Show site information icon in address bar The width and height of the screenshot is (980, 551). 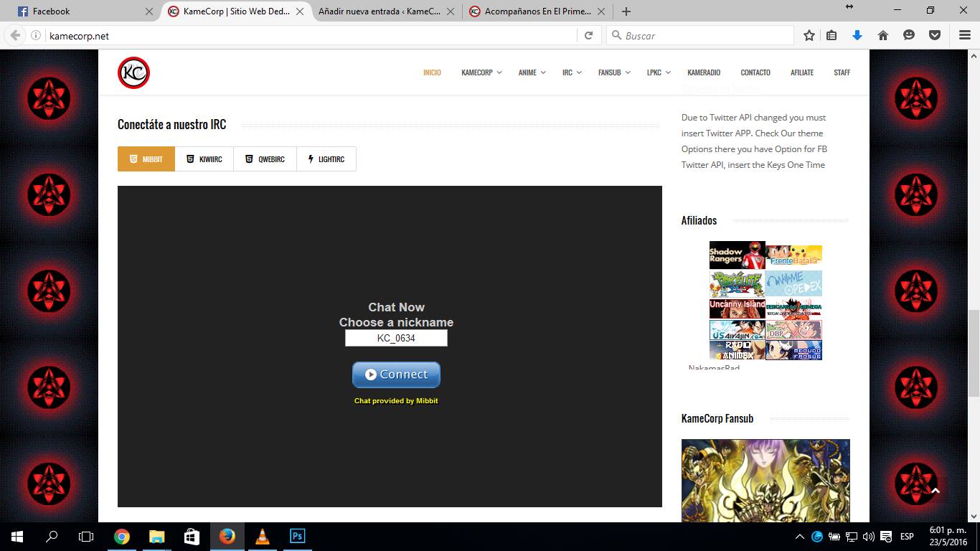coord(36,35)
